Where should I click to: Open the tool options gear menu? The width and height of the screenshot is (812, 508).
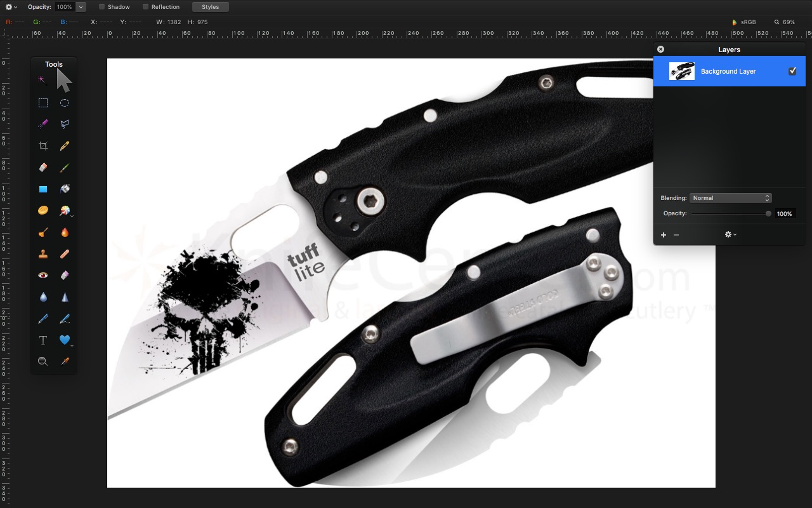click(11, 7)
